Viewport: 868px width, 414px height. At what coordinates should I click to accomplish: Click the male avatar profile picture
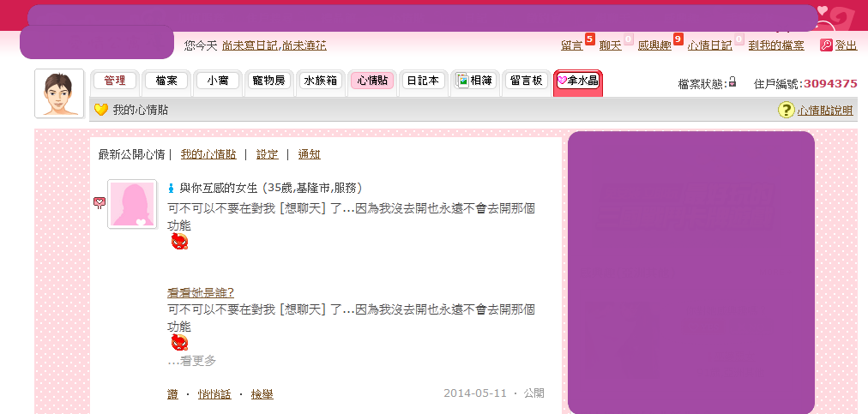[x=59, y=93]
